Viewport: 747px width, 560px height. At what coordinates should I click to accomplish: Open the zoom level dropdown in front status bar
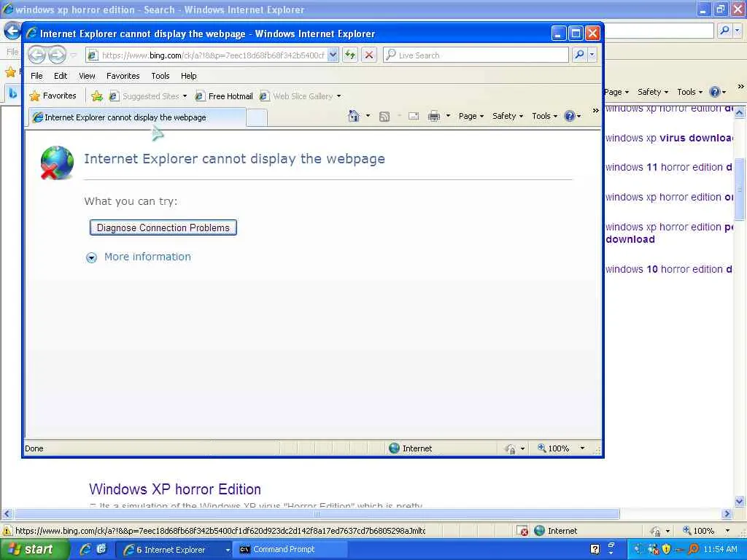click(x=582, y=448)
